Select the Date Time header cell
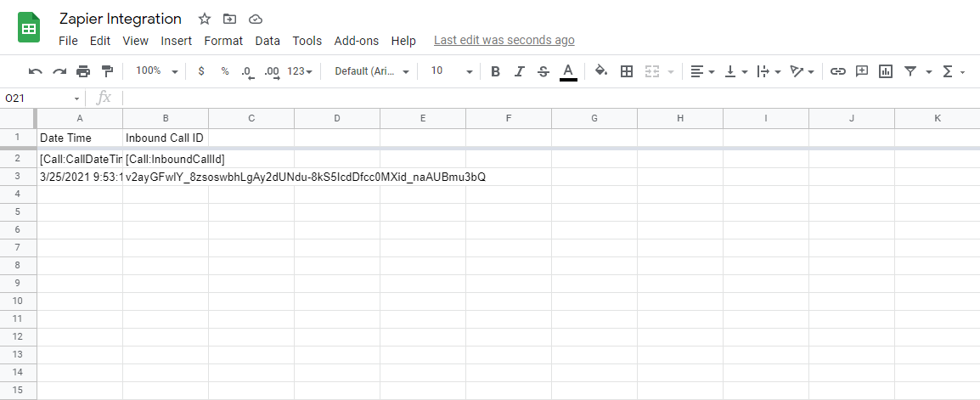 point(80,138)
